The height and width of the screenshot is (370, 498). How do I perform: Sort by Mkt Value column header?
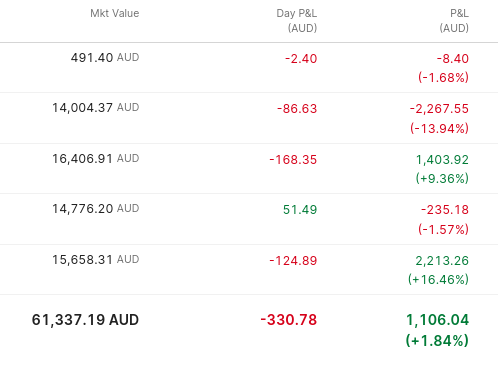[x=115, y=13]
